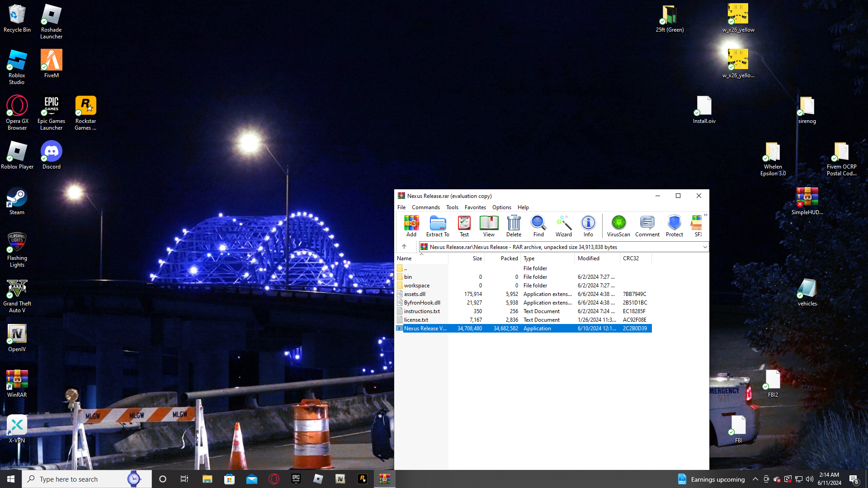This screenshot has height=488, width=868.
Task: Expand hidden toolbar buttons chevron
Action: click(x=705, y=215)
